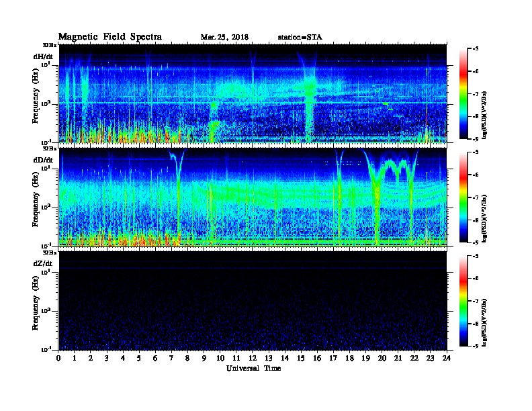Click the dZ/dt panel color bar
The image size is (532, 411).
pyautogui.click(x=463, y=301)
